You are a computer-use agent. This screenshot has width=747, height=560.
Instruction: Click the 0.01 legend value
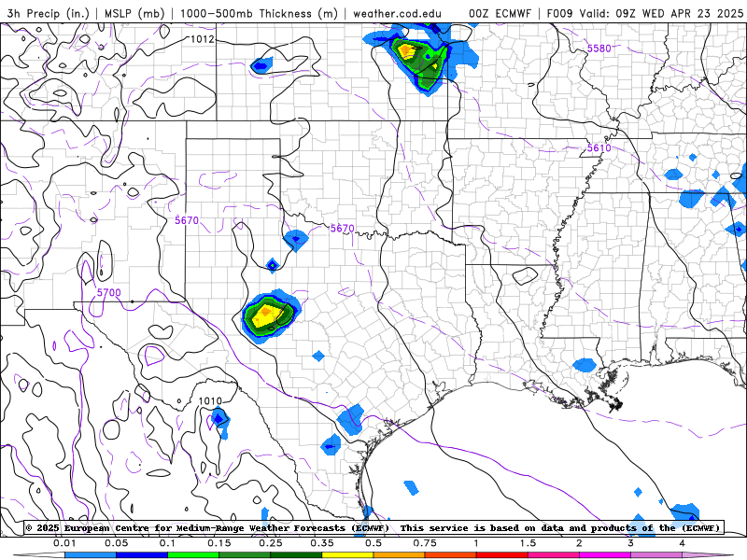pos(64,543)
